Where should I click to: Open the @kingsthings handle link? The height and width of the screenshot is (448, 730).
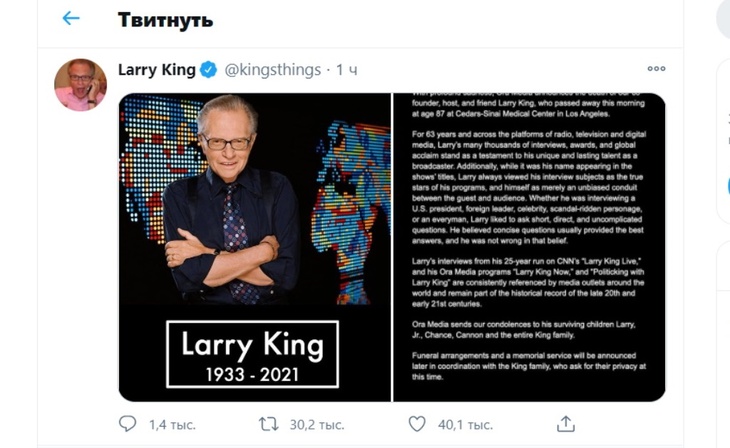(x=273, y=70)
